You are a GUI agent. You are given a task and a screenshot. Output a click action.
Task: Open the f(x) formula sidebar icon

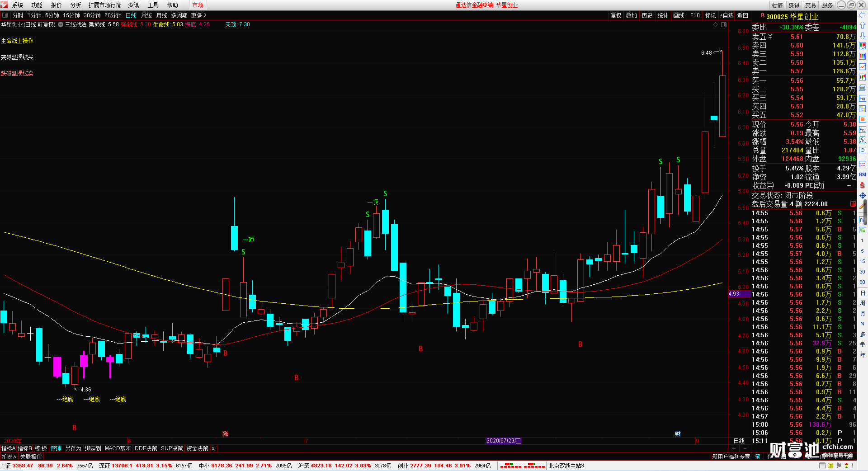point(863,140)
